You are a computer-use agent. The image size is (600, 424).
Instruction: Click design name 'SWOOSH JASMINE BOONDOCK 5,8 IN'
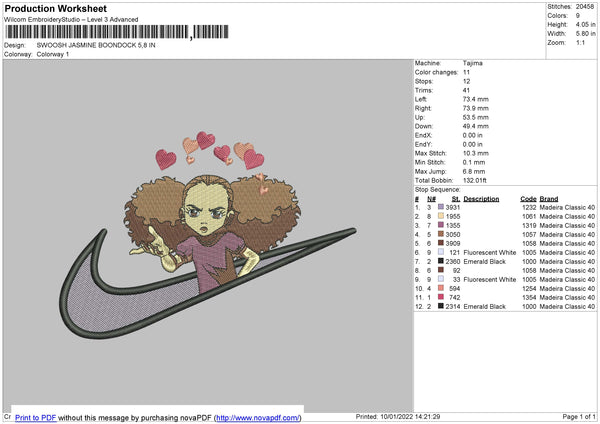96,45
